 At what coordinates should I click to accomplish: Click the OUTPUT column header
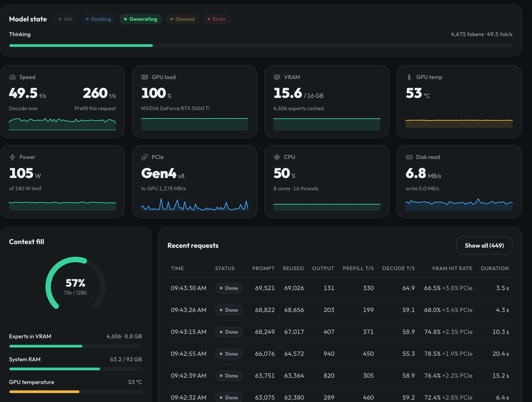click(x=323, y=268)
